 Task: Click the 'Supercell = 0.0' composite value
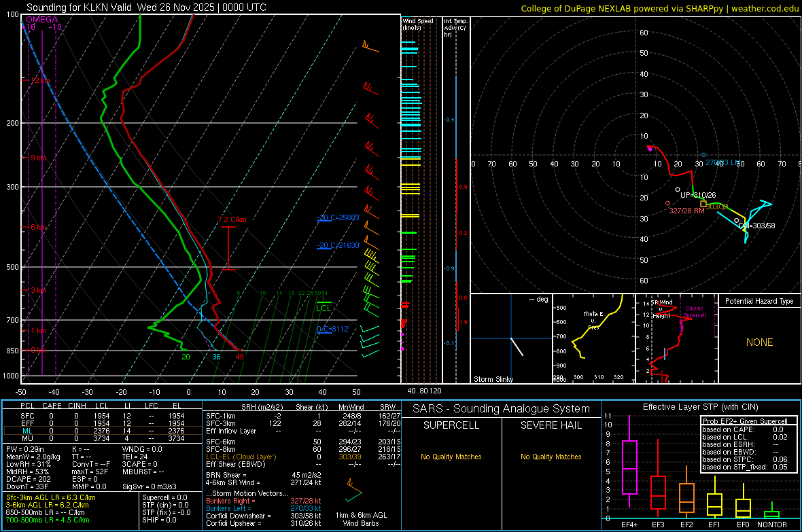click(164, 497)
